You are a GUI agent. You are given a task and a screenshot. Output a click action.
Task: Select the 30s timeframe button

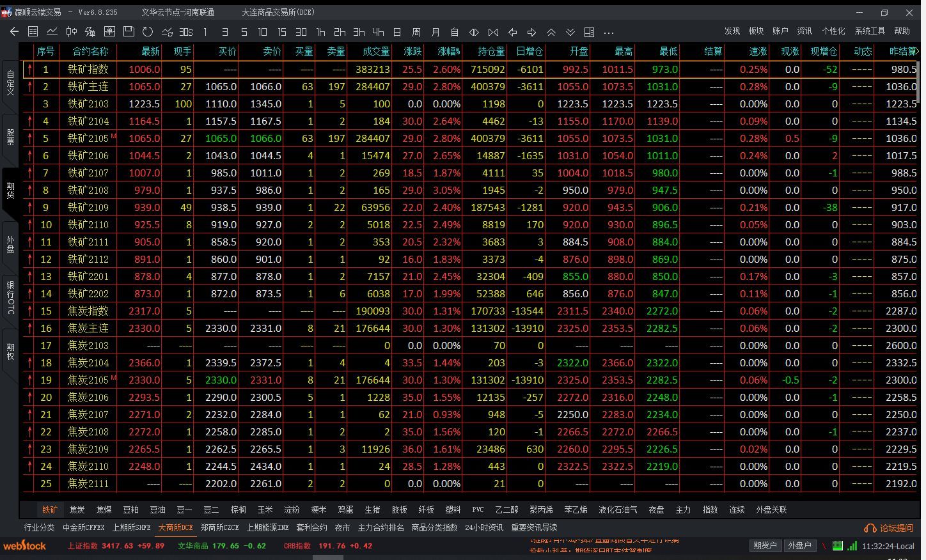(x=186, y=32)
